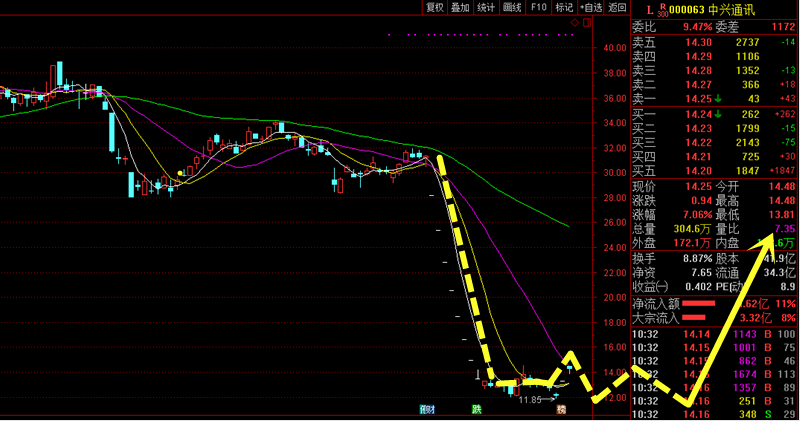Click the 复权 toolbar button
This screenshot has height=421, width=800.
pyautogui.click(x=434, y=7)
